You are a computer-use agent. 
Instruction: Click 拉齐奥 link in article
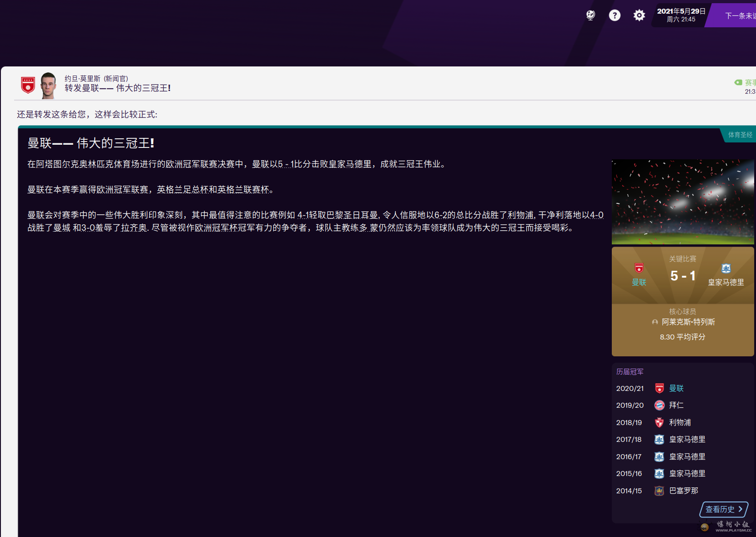click(134, 228)
